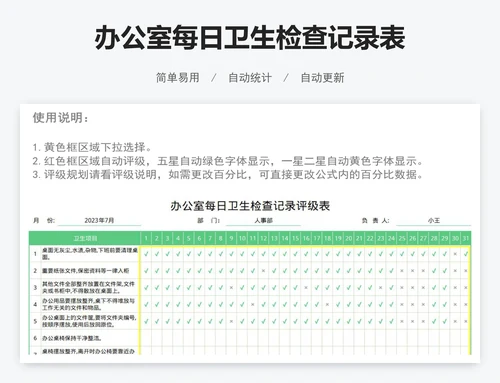
Task: Click the day 1 column header
Action: (146, 238)
